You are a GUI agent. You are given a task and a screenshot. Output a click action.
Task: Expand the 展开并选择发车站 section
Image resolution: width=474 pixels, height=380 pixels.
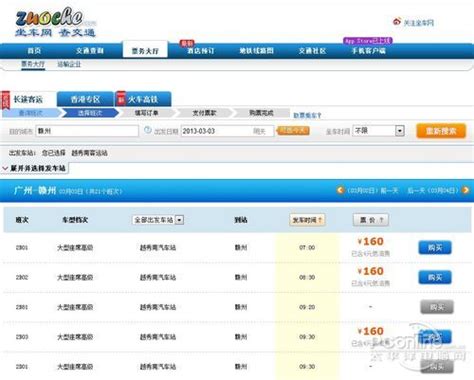click(x=35, y=168)
